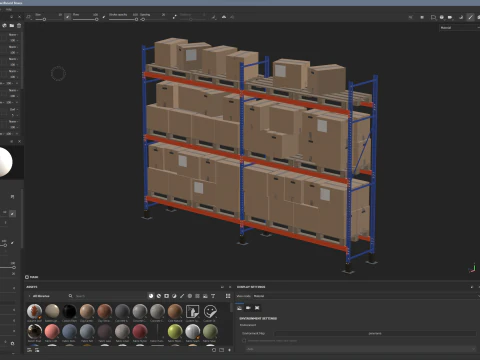
Task: Click the active paint brush mode icon top right
Action: click(470, 17)
